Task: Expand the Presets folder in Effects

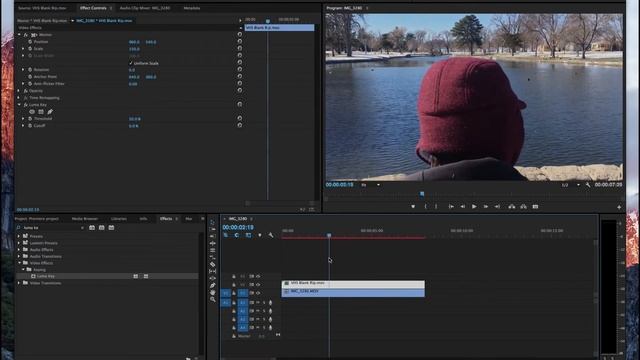Action: coord(19,236)
